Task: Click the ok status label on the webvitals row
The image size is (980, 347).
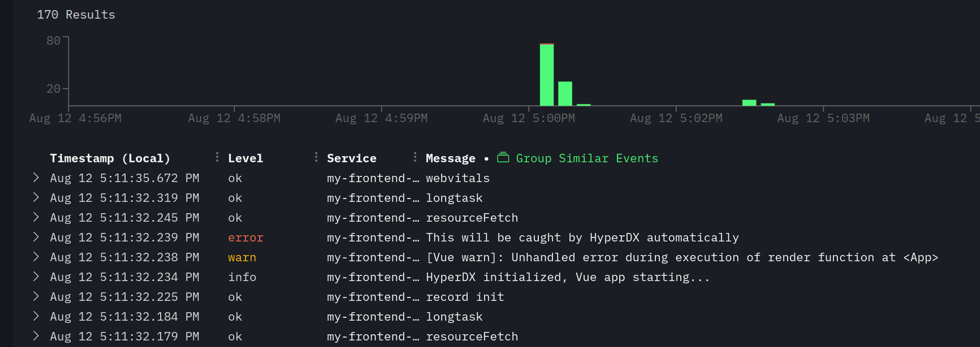Action: [234, 178]
